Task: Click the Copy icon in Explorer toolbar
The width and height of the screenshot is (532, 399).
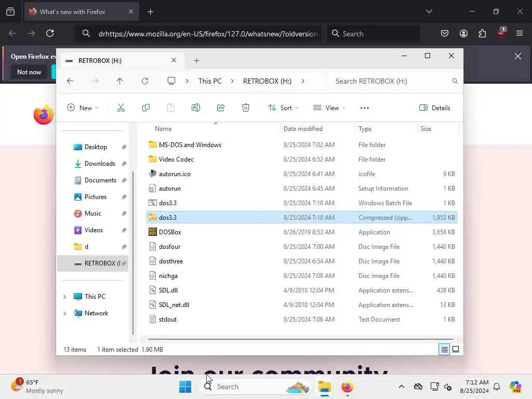Action: [x=146, y=108]
